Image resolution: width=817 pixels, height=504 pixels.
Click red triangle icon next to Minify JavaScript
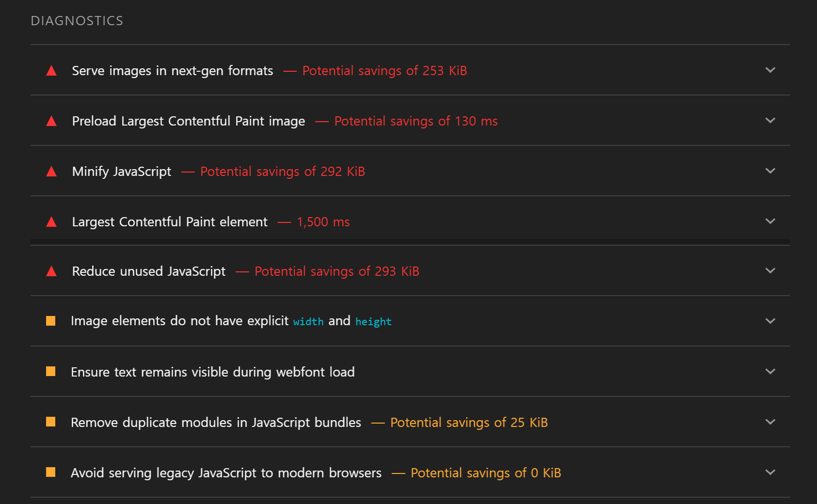(51, 172)
